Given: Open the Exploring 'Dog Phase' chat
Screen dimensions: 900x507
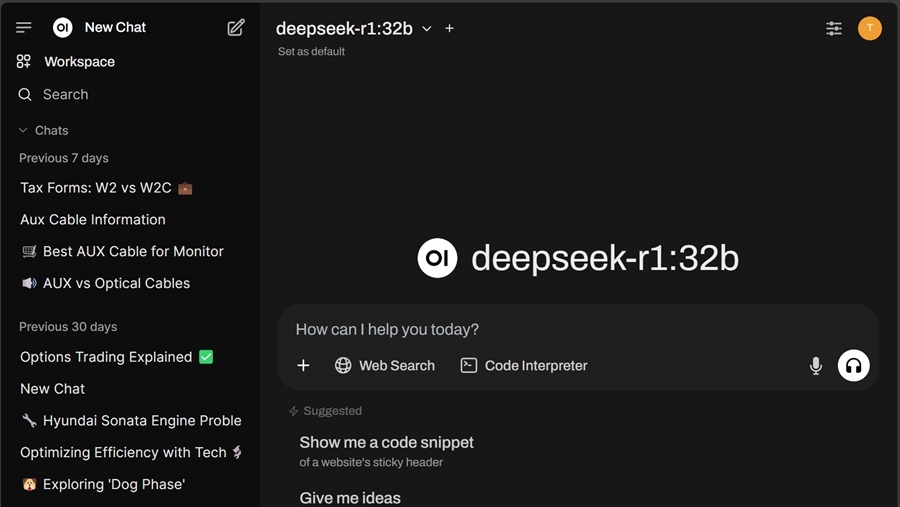Looking at the screenshot, I should pyautogui.click(x=104, y=484).
